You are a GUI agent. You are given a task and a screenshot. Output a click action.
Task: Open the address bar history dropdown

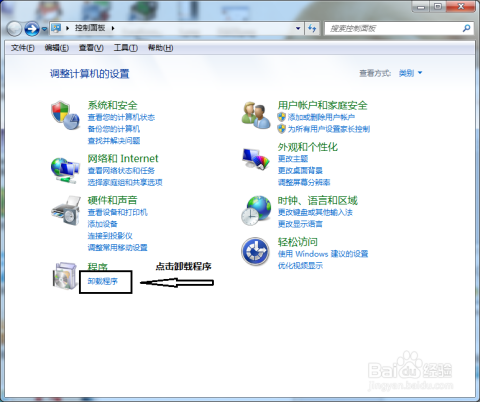tap(298, 28)
